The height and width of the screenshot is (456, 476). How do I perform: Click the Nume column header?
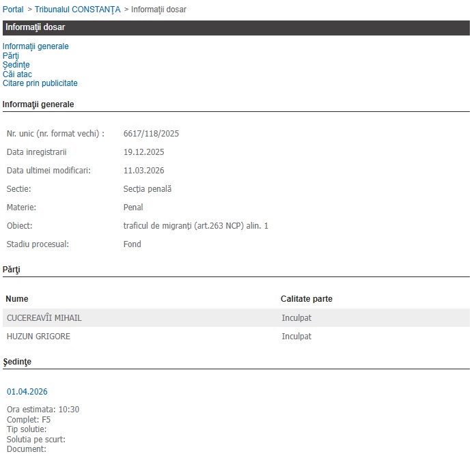click(17, 299)
